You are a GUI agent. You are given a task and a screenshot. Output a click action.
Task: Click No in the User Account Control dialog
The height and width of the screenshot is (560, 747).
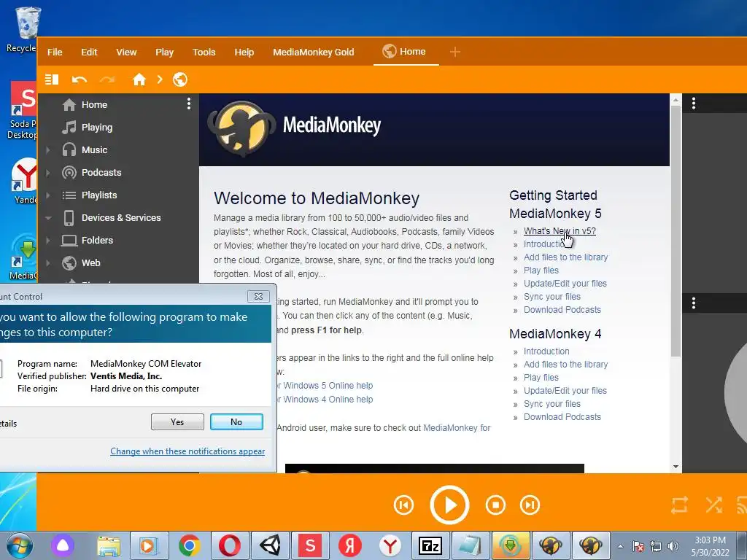pyautogui.click(x=236, y=422)
